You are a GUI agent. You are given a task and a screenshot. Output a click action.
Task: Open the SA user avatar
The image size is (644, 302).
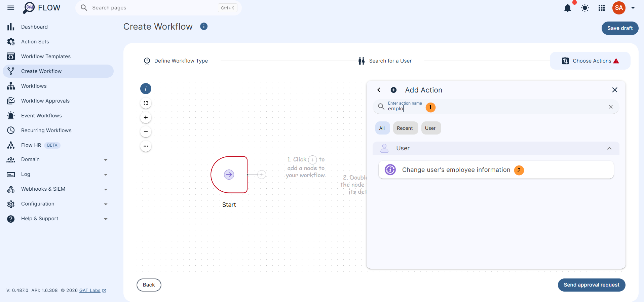click(x=619, y=8)
